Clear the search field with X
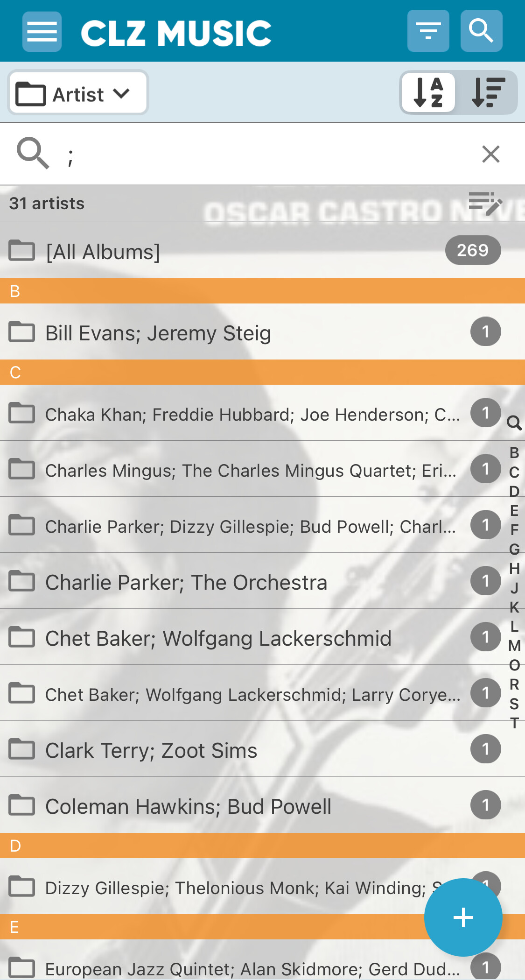The width and height of the screenshot is (525, 980). (x=490, y=154)
